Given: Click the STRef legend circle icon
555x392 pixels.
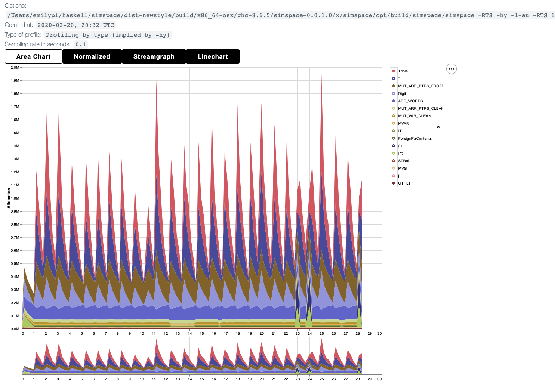Looking at the screenshot, I should coord(394,161).
